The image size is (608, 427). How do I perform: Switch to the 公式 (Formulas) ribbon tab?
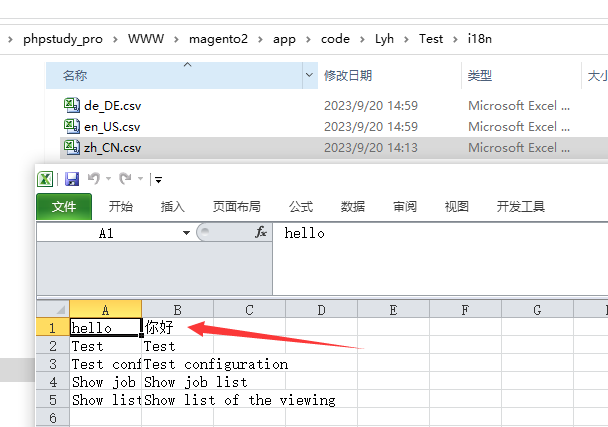(301, 207)
